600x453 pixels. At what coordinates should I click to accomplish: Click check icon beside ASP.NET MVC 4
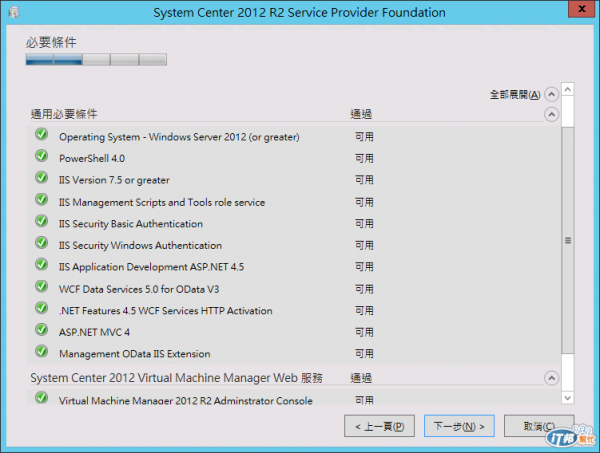click(41, 330)
